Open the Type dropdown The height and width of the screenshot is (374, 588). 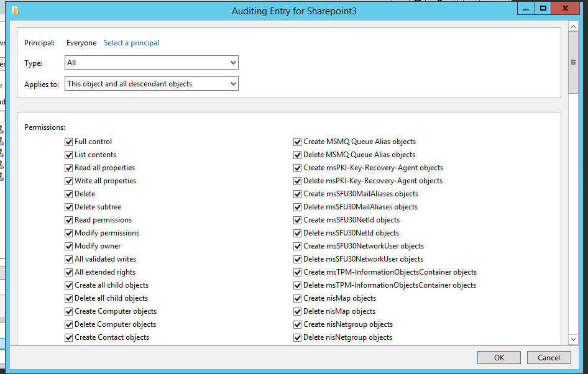pyautogui.click(x=151, y=63)
